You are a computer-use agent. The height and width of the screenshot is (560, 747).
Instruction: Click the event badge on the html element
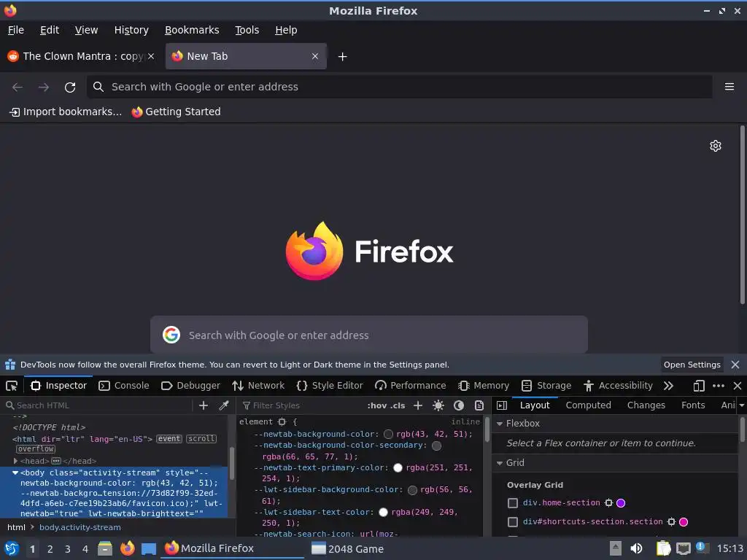point(169,438)
